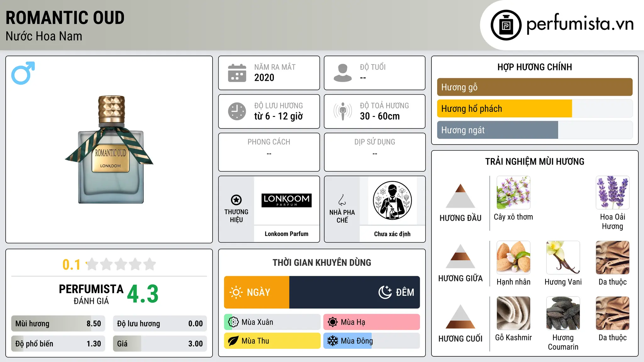Click the Mùi hương 8.50 score bar

58,324
